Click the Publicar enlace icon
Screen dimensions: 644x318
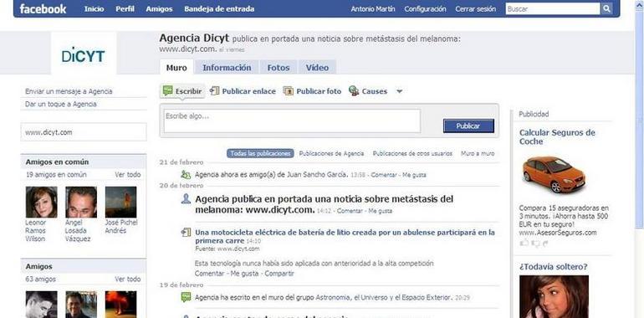click(x=215, y=91)
